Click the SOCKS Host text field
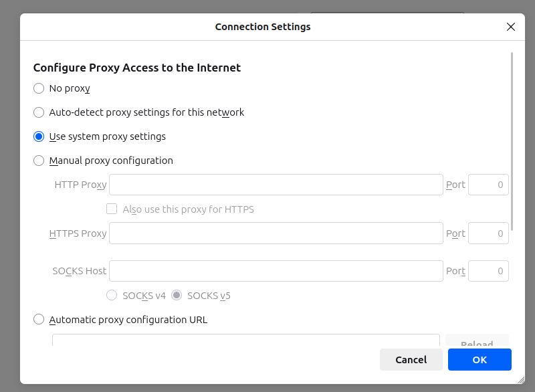Viewport: 535px width, 392px height. (276, 271)
